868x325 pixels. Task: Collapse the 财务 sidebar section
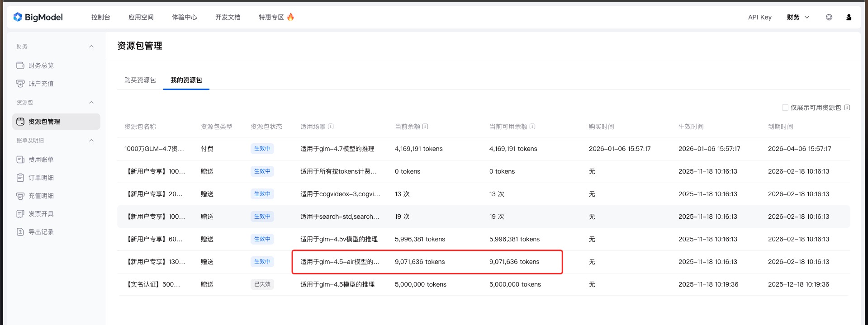(91, 47)
